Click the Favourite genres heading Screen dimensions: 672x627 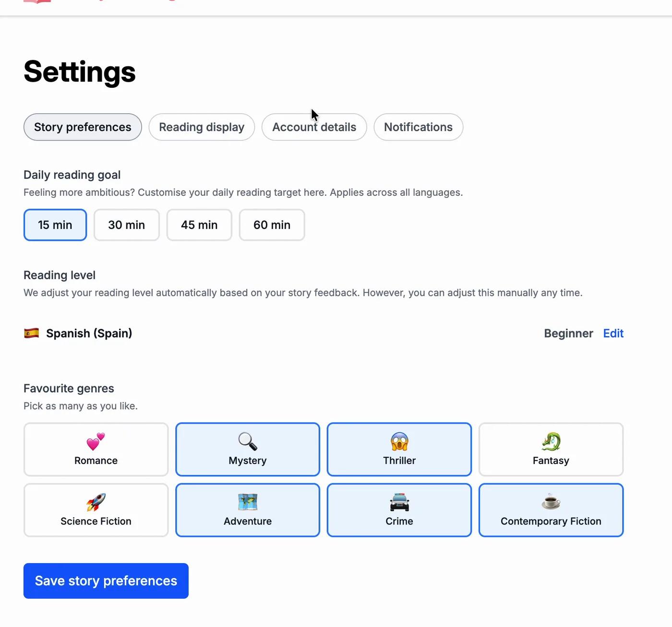[x=69, y=388]
